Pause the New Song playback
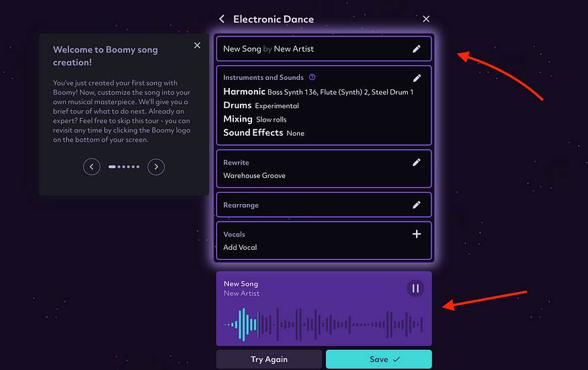The width and height of the screenshot is (588, 370). (415, 288)
